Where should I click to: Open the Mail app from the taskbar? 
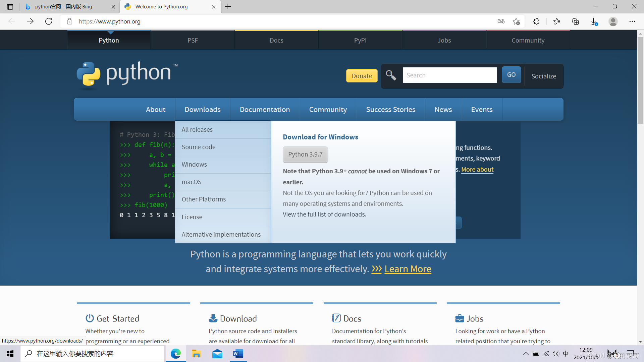tap(217, 354)
